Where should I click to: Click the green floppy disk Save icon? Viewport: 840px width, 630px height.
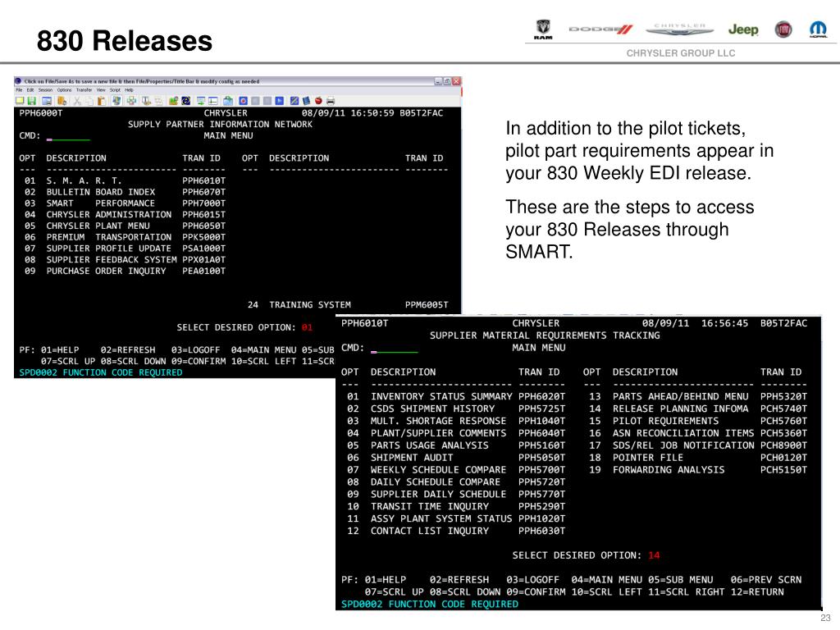[x=32, y=101]
